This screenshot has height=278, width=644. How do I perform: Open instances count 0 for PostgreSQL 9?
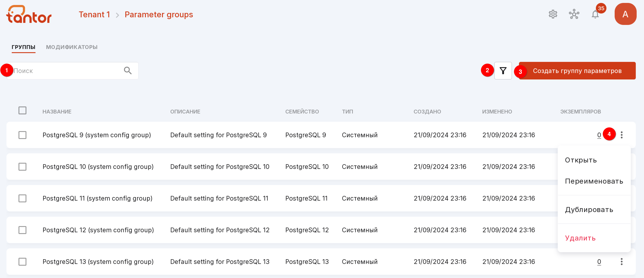click(599, 135)
